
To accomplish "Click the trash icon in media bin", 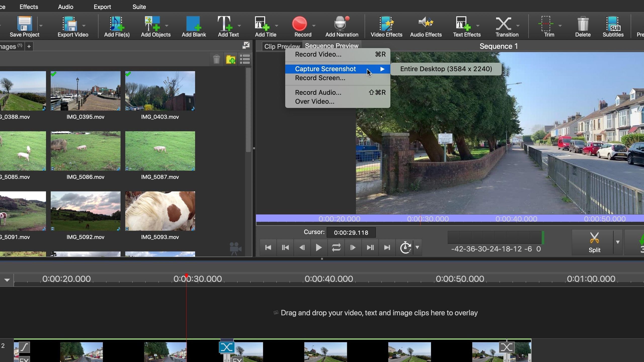I will tap(216, 59).
